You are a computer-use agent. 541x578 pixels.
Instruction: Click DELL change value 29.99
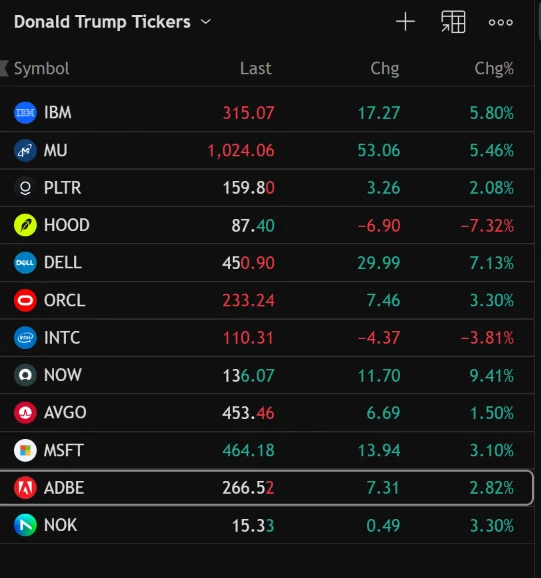pyautogui.click(x=379, y=263)
